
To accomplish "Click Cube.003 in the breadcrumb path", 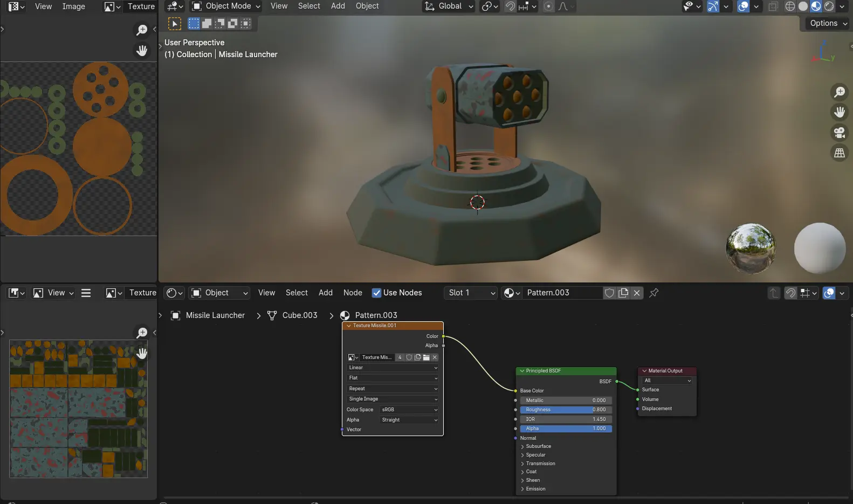I will tap(299, 315).
